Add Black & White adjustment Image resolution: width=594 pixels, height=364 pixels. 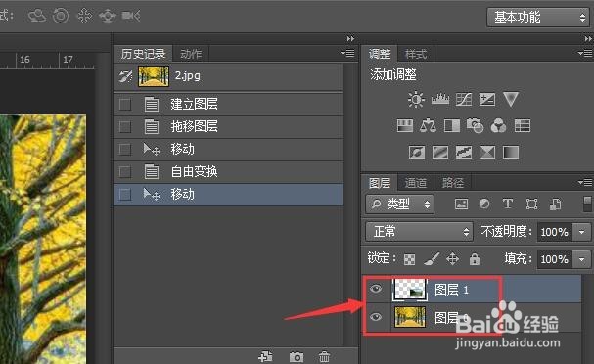pyautogui.click(x=451, y=126)
